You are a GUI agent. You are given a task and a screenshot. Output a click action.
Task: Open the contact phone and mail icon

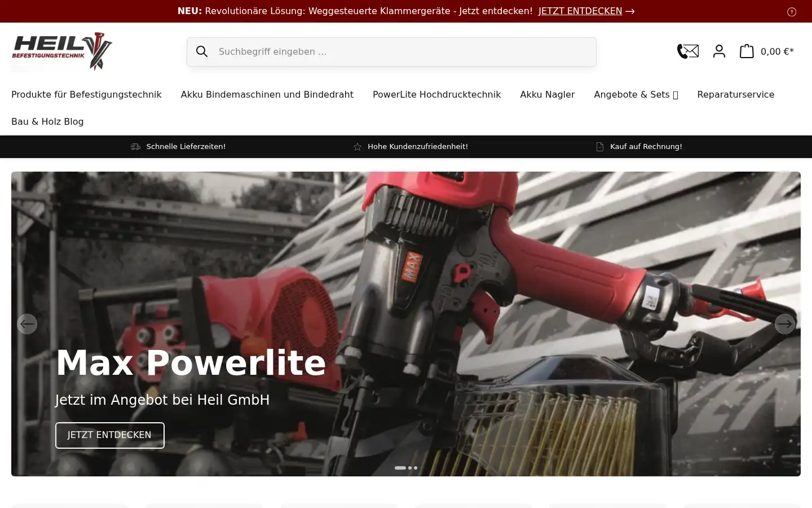[688, 51]
